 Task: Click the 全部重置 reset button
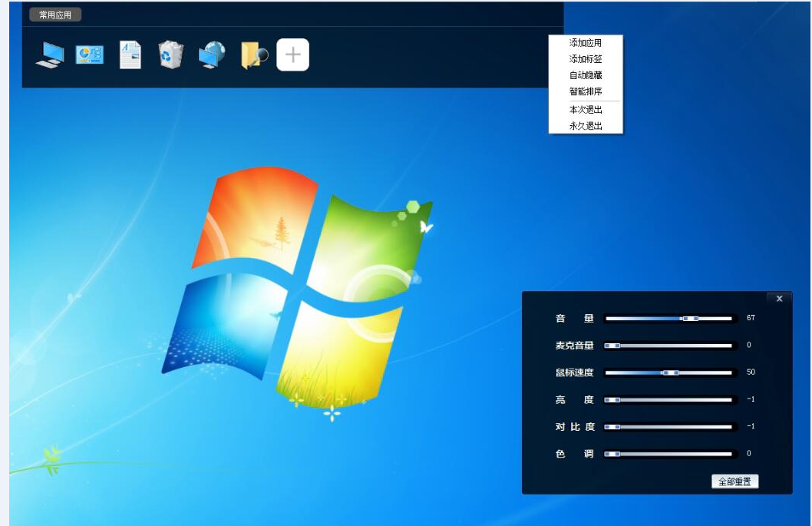734,481
